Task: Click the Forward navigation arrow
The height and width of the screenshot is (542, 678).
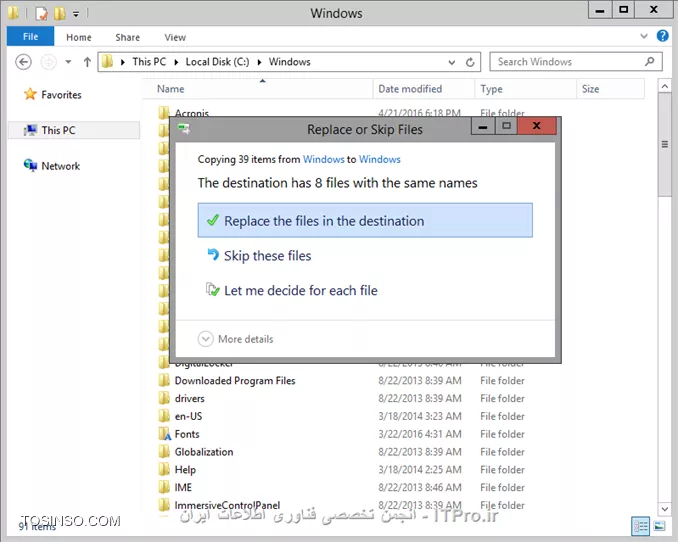Action: click(48, 62)
